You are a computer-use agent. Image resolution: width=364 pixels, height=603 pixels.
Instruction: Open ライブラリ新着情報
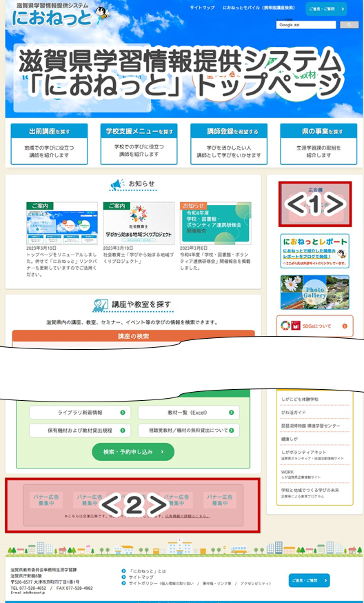(80, 413)
